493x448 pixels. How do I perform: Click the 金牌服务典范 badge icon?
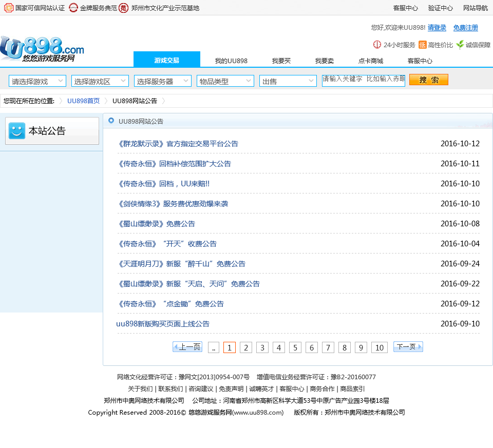[73, 8]
